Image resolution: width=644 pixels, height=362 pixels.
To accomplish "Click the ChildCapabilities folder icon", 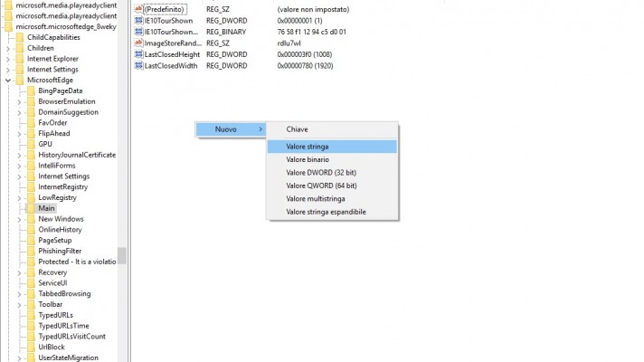I will point(20,37).
